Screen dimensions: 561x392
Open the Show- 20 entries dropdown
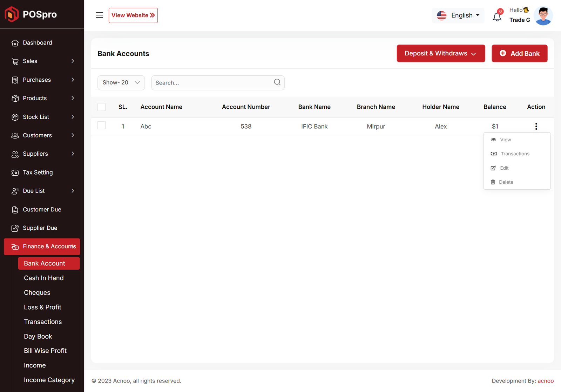click(121, 83)
